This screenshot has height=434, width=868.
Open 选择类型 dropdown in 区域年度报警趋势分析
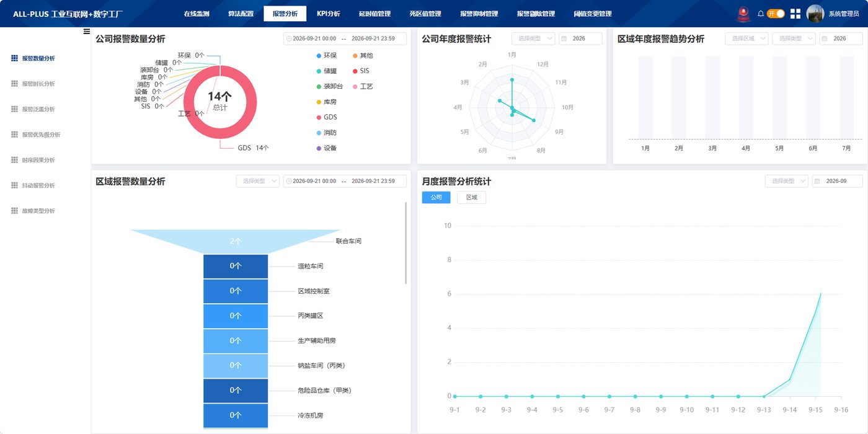(x=794, y=38)
